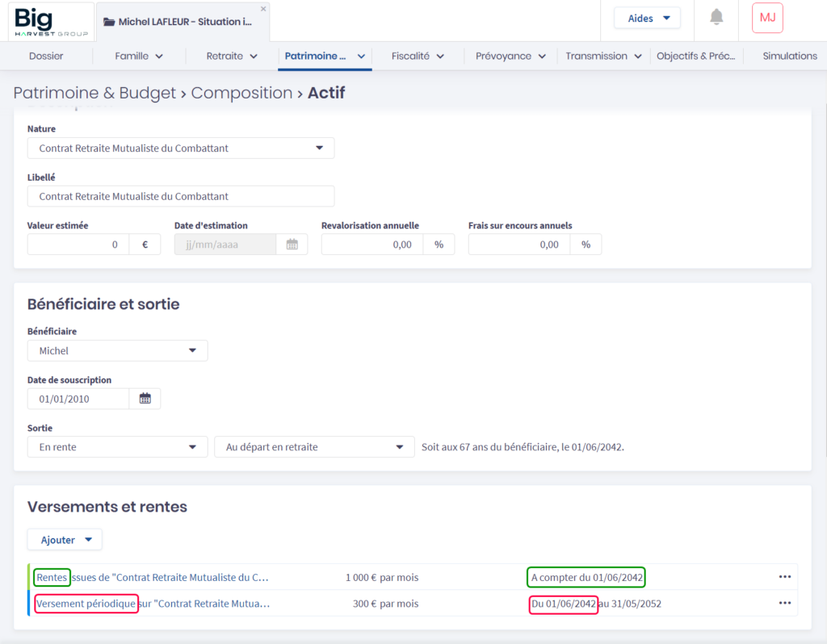Open calendar picker for Date de souscription
The height and width of the screenshot is (644, 827).
pyautogui.click(x=145, y=399)
